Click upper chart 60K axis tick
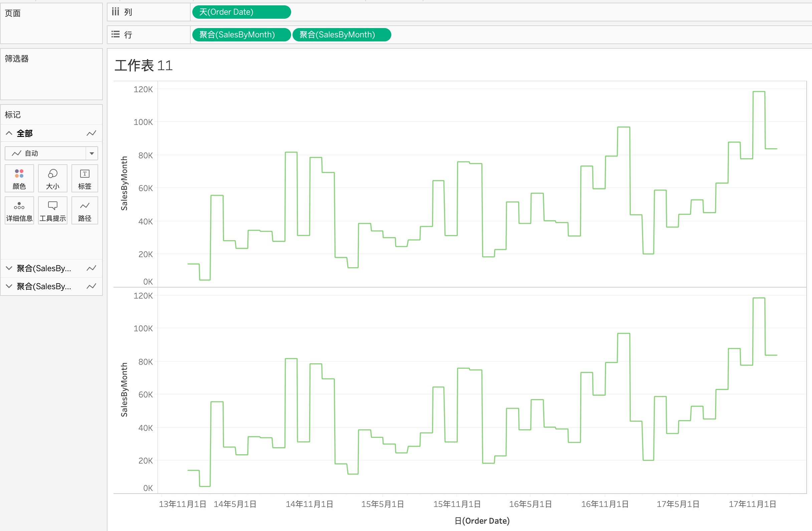Screen dimensions: 812x531 pos(145,188)
